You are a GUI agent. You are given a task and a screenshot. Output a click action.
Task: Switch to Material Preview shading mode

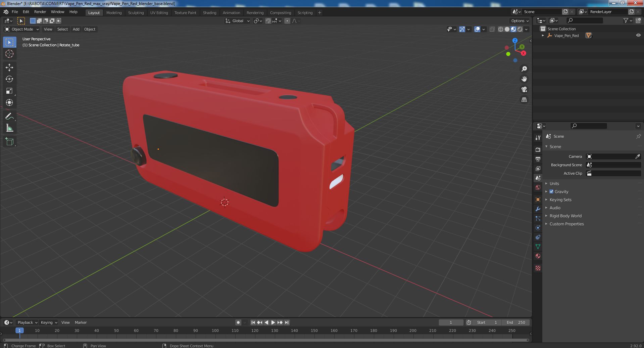[513, 29]
